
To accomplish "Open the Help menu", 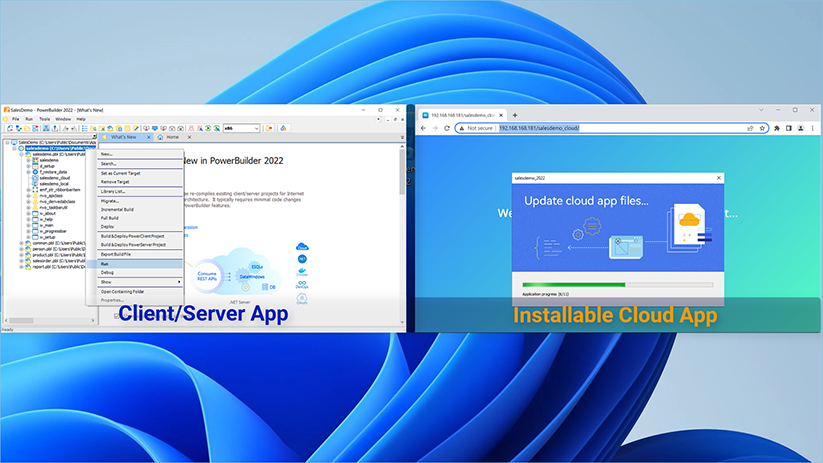I will (x=81, y=119).
